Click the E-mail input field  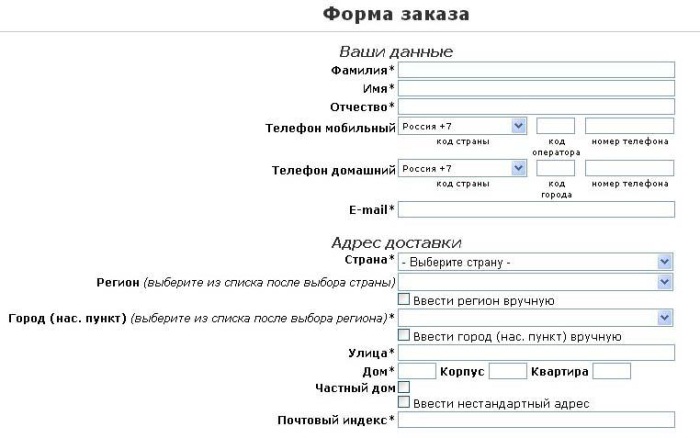click(536, 209)
